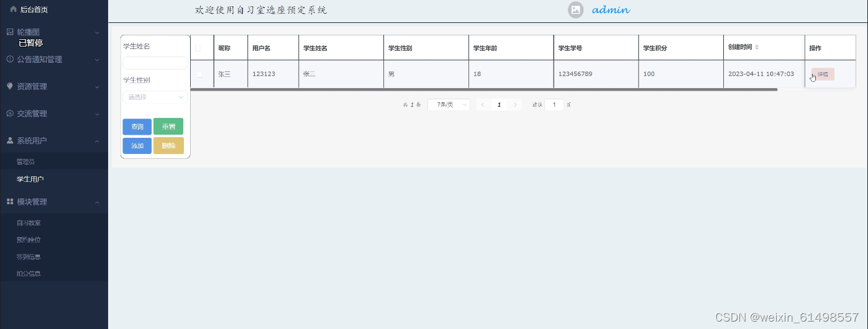Click the 系统用户 person icon
This screenshot has height=329, width=868.
point(10,140)
